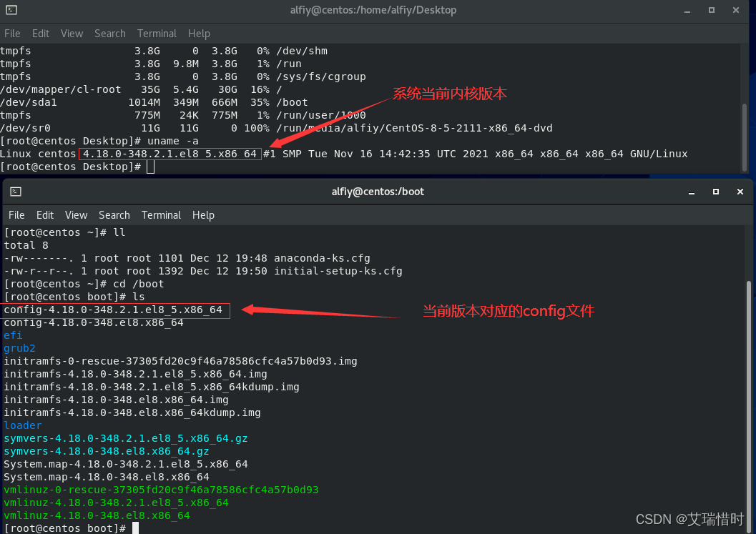
Task: Click prompt cursor in /boot terminal
Action: 135,528
